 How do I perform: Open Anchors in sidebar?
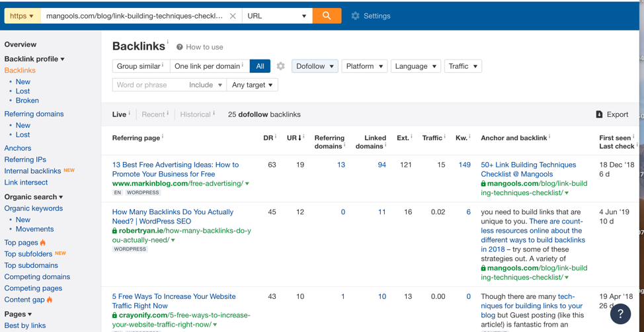(x=18, y=148)
